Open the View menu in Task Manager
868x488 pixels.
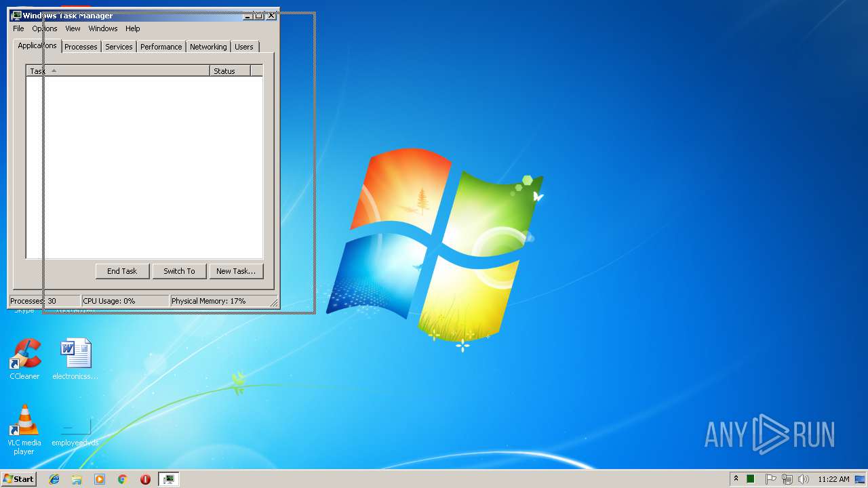tap(73, 28)
